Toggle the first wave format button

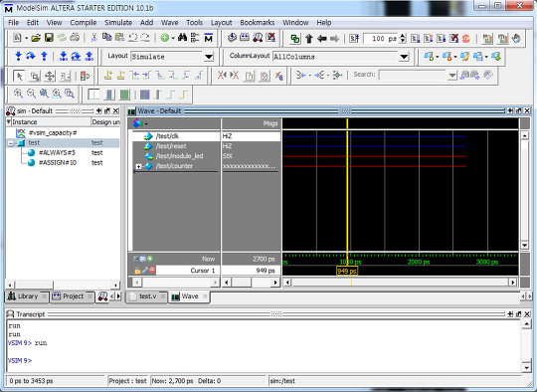(93, 95)
